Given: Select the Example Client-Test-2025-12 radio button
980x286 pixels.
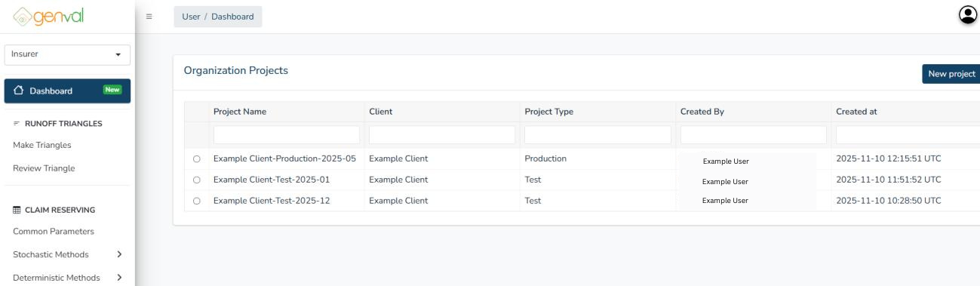Looking at the screenshot, I should tap(197, 201).
